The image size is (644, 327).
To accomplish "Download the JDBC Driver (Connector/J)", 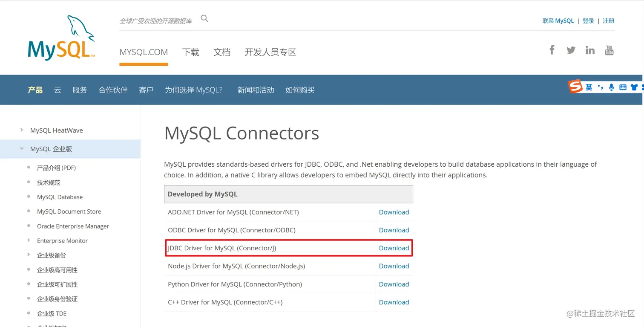I will tap(394, 248).
